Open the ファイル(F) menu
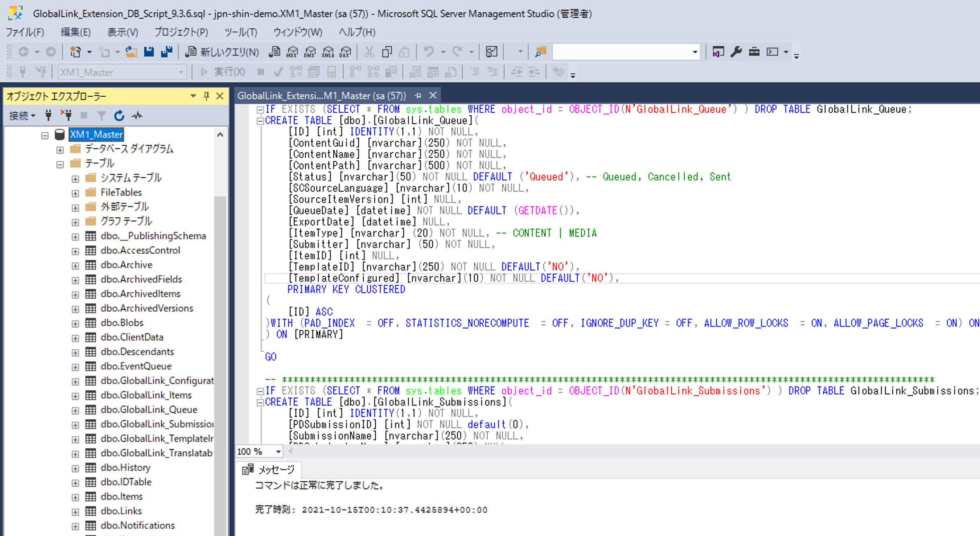The width and height of the screenshot is (980, 536). coord(25,32)
